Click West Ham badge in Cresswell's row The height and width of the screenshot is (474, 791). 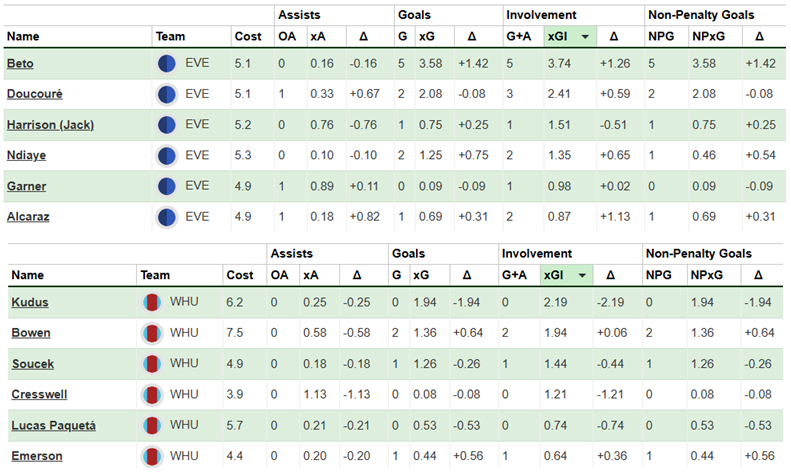point(153,394)
